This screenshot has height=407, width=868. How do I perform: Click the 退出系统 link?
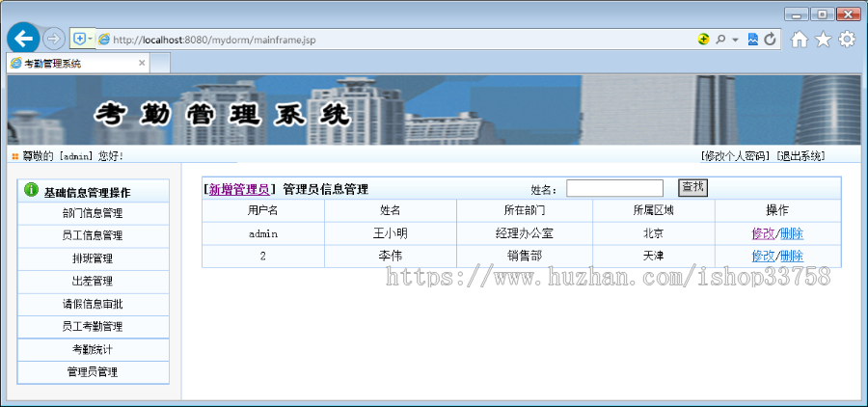click(x=800, y=156)
